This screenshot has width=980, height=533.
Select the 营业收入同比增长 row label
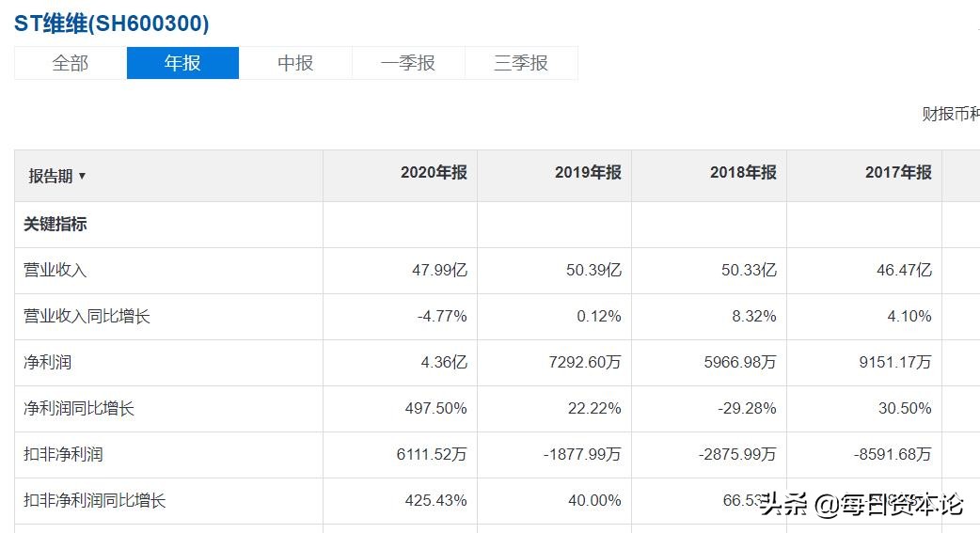(x=87, y=317)
